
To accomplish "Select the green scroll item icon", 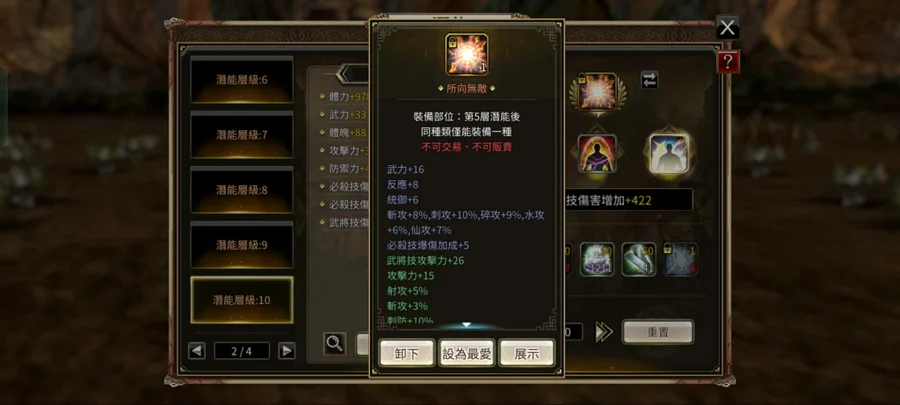I will [x=639, y=259].
